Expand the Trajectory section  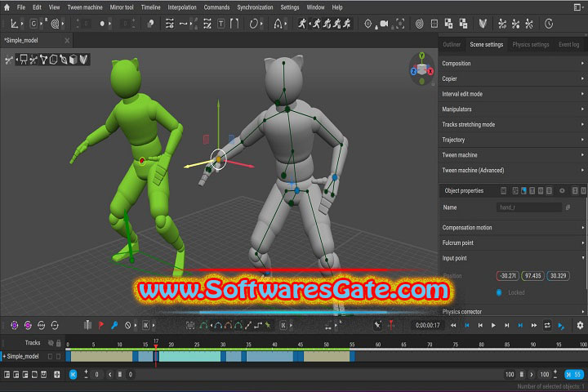click(511, 140)
